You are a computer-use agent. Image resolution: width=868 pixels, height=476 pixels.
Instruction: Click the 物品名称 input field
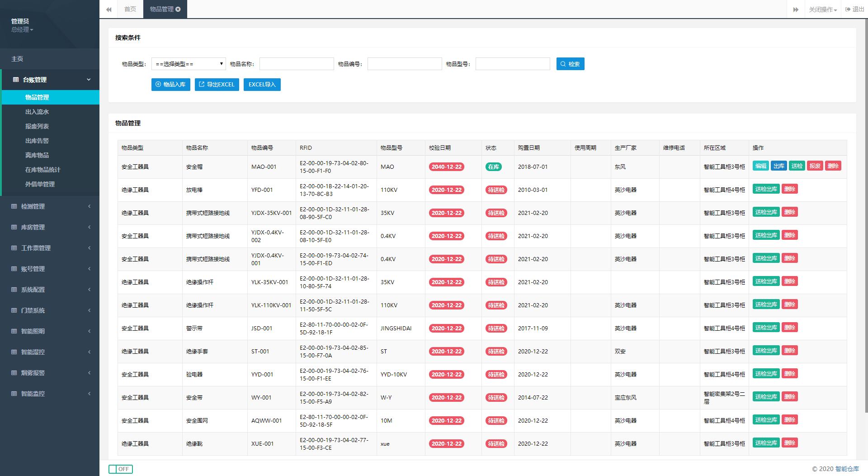(x=297, y=64)
